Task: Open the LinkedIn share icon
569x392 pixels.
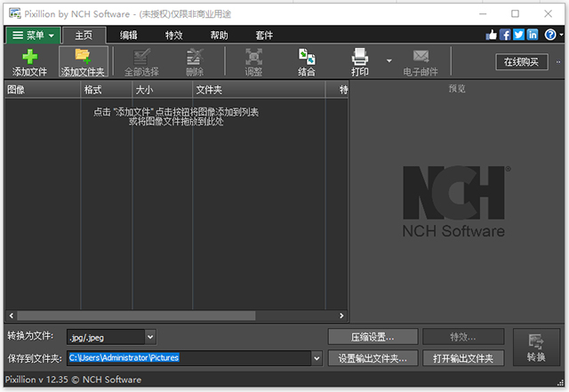Action: point(532,35)
